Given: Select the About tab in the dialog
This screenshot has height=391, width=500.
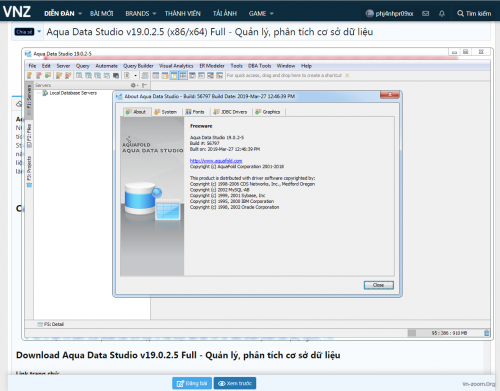Looking at the screenshot, I should [136, 112].
